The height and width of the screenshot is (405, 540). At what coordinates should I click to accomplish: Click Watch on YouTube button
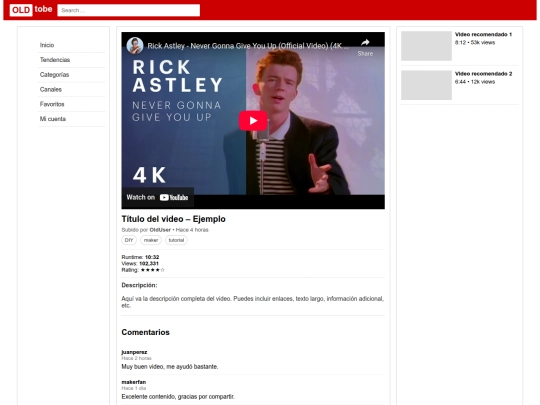point(157,197)
